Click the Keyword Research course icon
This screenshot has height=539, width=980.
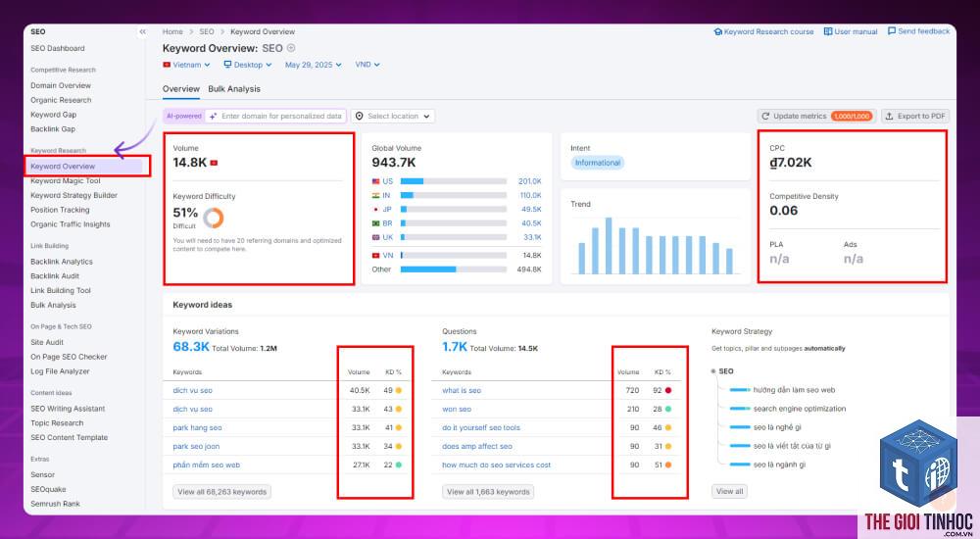click(718, 32)
